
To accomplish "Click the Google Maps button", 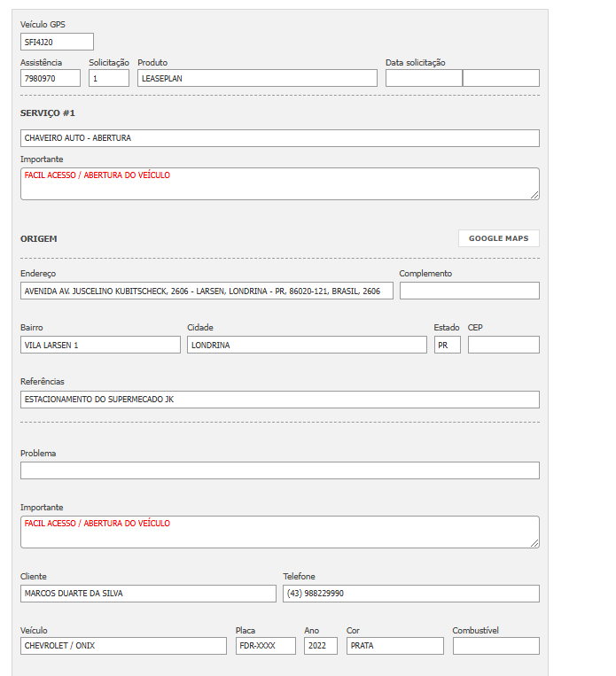I will (x=498, y=238).
